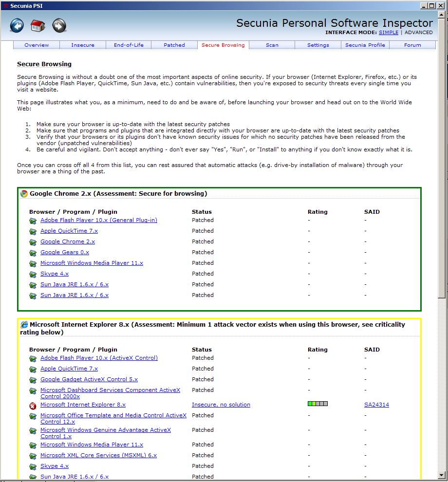Maximize the Secunia PSI window

[x=432, y=5]
